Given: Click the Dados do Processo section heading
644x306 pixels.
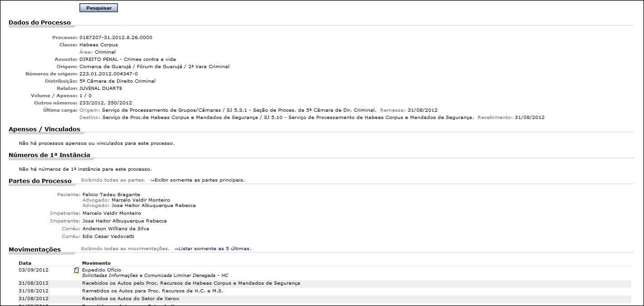Looking at the screenshot, I should click(x=39, y=22).
